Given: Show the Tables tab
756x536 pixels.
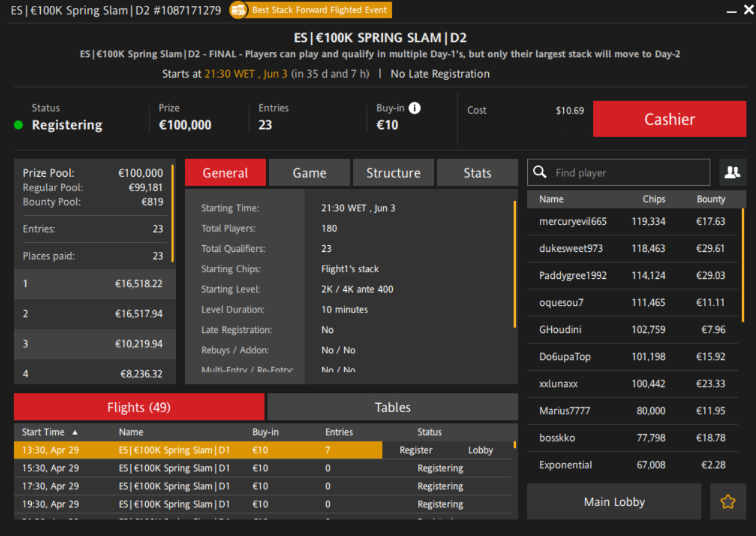Looking at the screenshot, I should coord(392,407).
